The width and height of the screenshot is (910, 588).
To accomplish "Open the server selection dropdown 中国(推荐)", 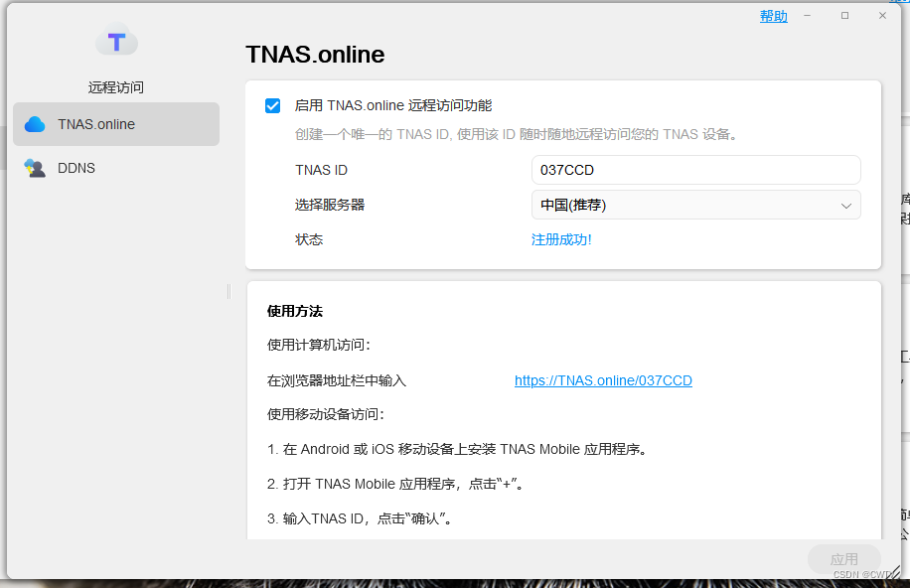I will 695,205.
